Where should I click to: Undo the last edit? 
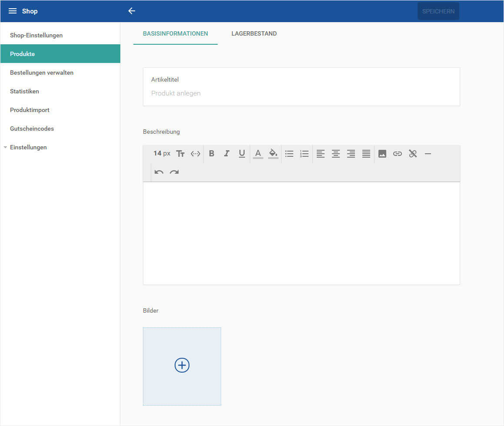coord(159,172)
